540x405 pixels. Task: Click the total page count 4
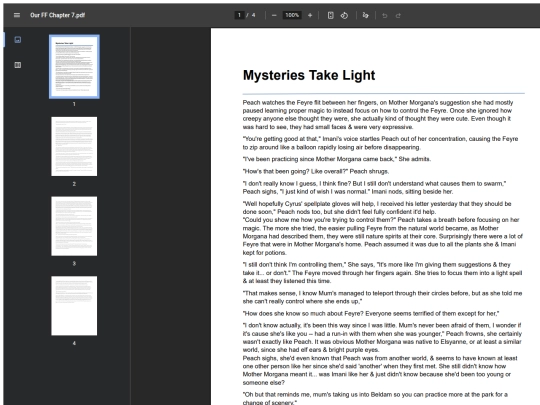pos(253,15)
